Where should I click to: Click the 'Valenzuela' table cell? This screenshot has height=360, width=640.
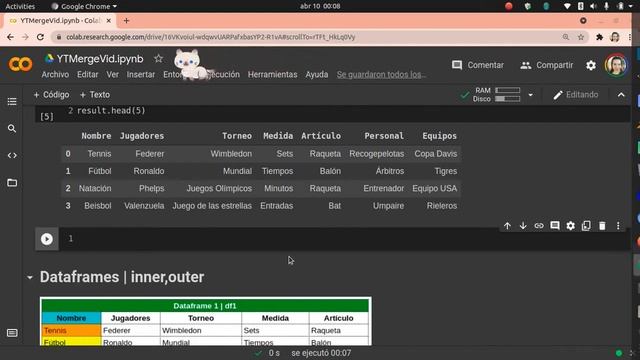click(x=144, y=206)
